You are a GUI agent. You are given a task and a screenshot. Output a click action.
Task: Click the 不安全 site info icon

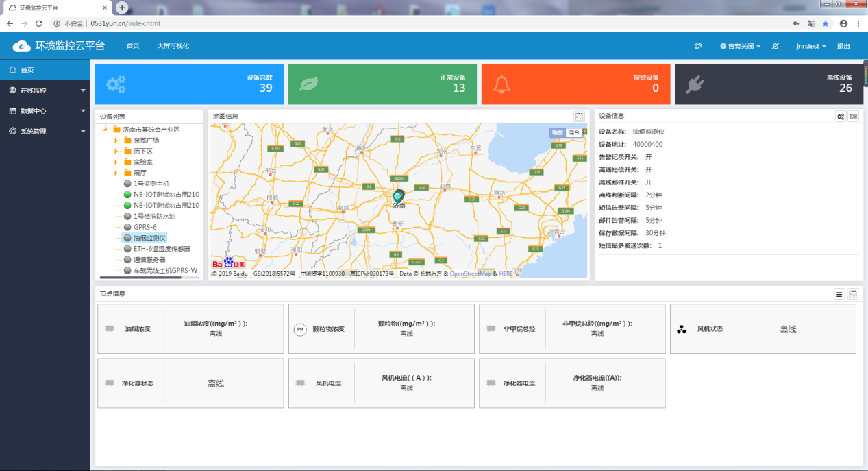[x=57, y=23]
